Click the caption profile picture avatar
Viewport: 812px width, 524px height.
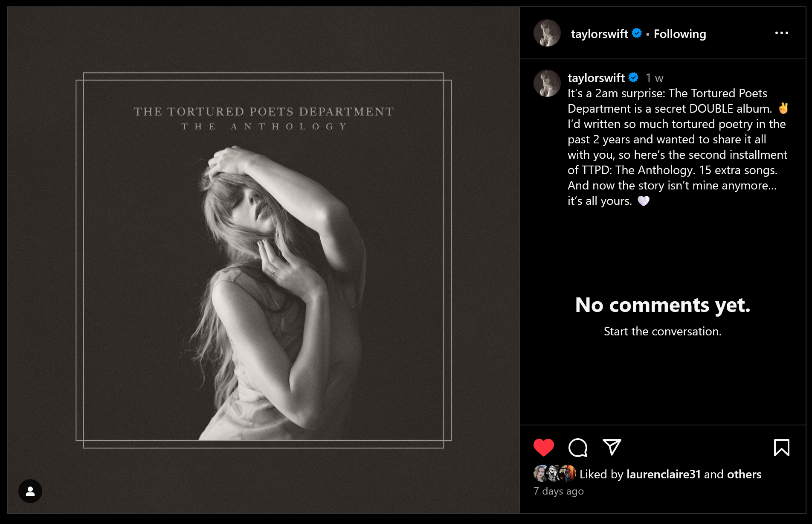(x=547, y=84)
